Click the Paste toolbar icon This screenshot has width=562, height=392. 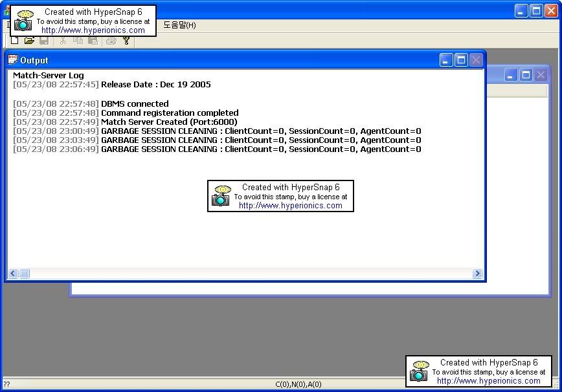pyautogui.click(x=93, y=41)
